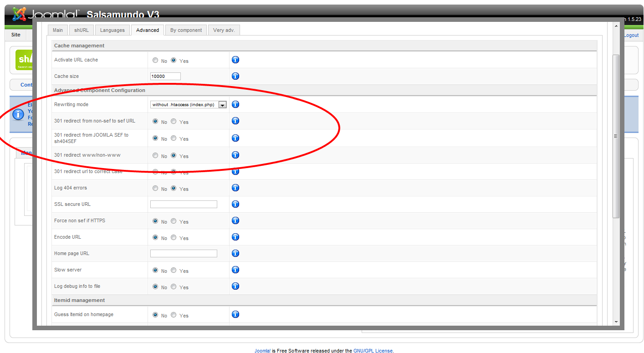Image resolution: width=644 pixels, height=353 pixels.
Task: Open info for Guess Itemid on homepage
Action: pyautogui.click(x=235, y=314)
